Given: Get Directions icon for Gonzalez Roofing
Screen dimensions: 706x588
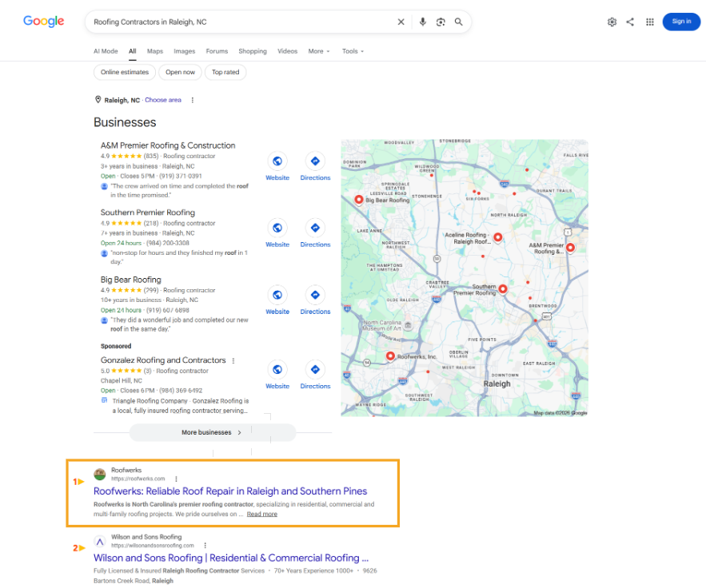Looking at the screenshot, I should [315, 369].
